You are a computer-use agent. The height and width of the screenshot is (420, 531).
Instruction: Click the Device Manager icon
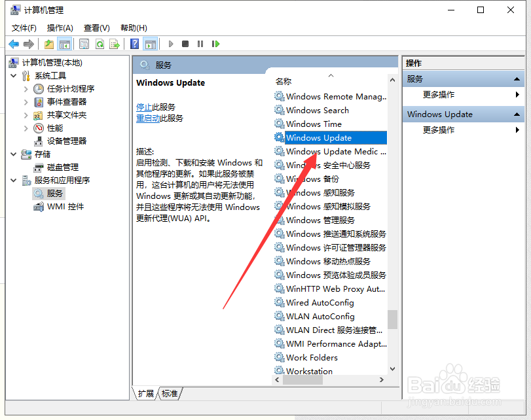pyautogui.click(x=39, y=141)
